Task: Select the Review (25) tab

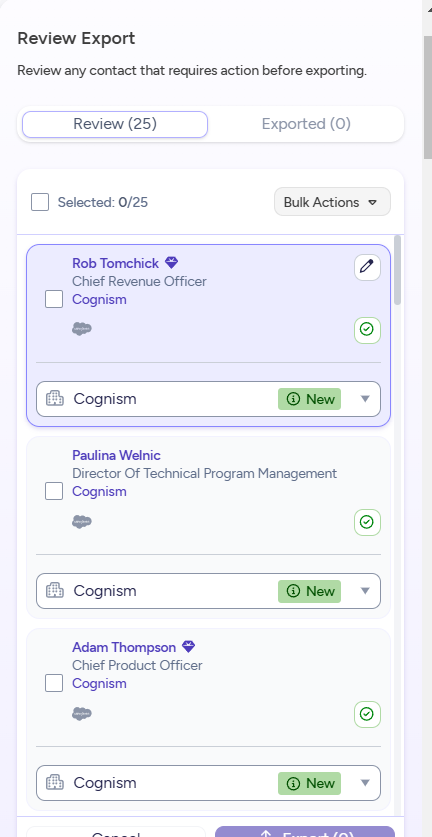Action: point(115,124)
